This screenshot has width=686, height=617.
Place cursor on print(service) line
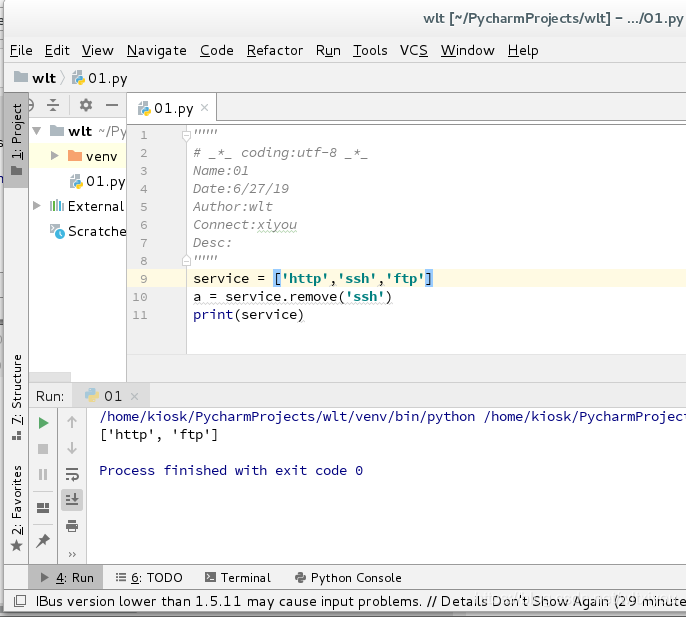tap(248, 315)
